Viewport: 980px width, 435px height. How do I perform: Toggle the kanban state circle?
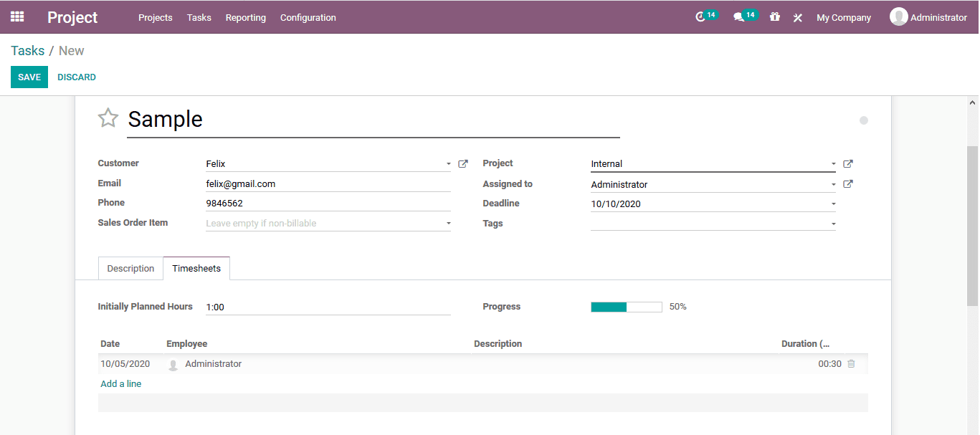[x=864, y=120]
